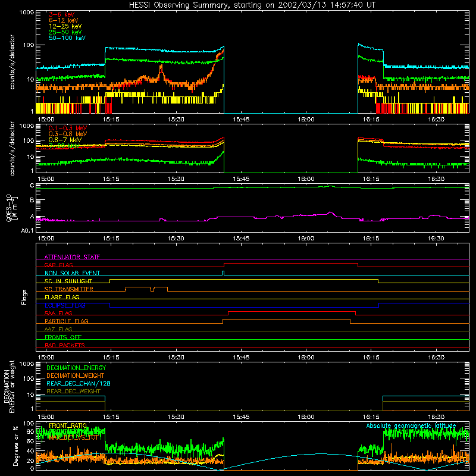476x476 pixels.
Task: Select the GAP_FLAG label
Action: [58, 265]
